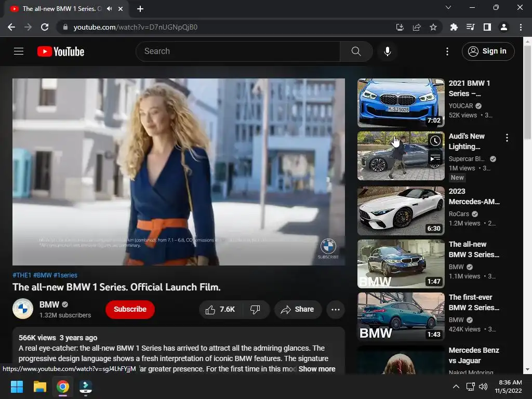The width and height of the screenshot is (532, 399).
Task: Open Chrome three-dot menu
Action: (521, 27)
